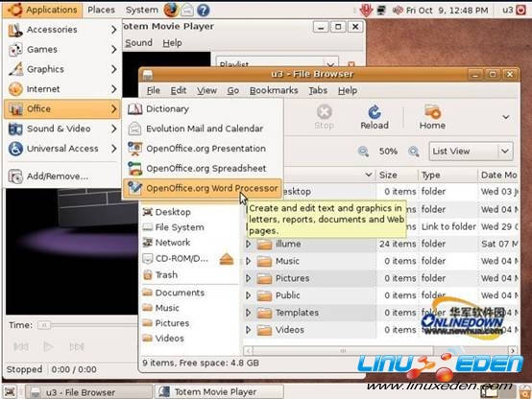
Task: Open the Sound & Video submenu
Action: 62,129
